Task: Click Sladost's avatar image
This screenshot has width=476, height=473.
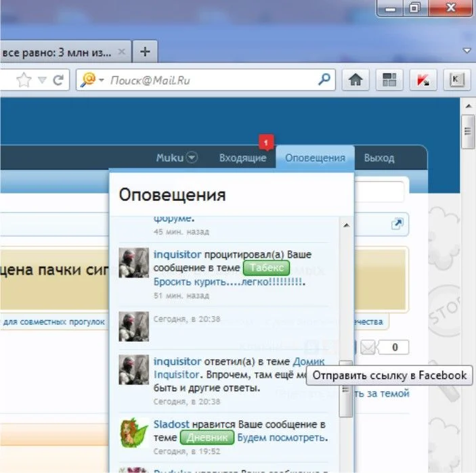Action: click(134, 432)
